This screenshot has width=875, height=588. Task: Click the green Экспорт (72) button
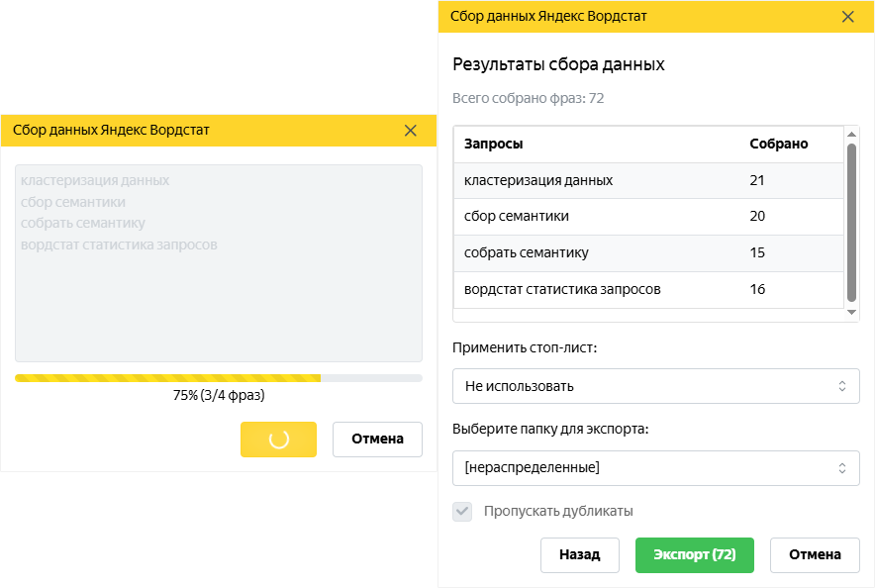(x=694, y=555)
